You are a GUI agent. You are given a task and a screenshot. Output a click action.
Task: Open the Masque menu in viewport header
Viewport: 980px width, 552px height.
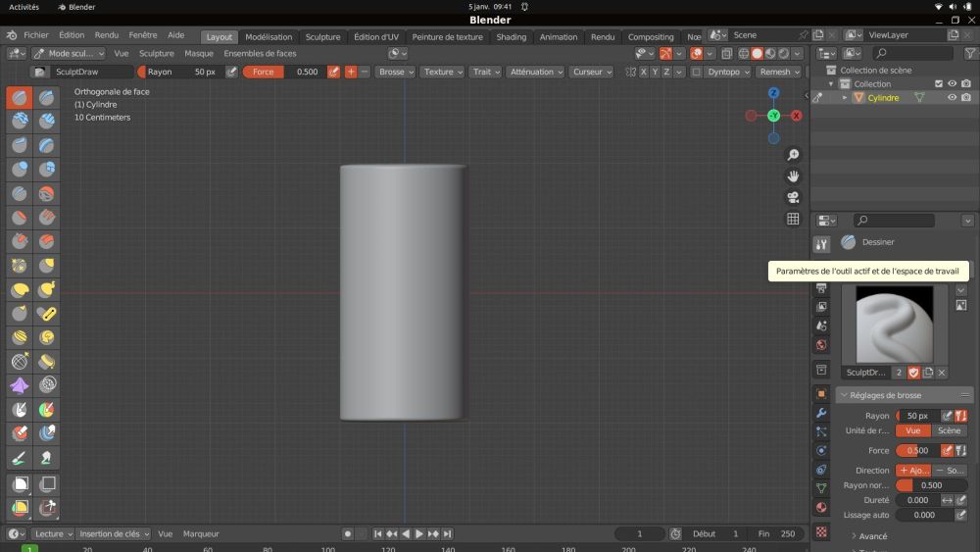(x=199, y=54)
